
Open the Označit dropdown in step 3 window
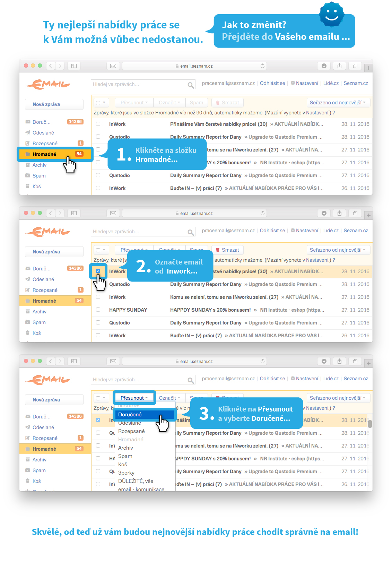169,398
